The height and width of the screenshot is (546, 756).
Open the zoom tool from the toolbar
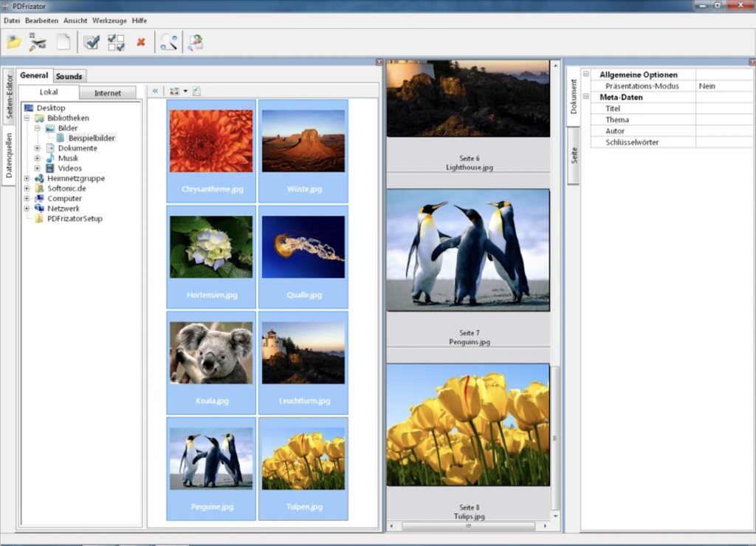tap(168, 42)
